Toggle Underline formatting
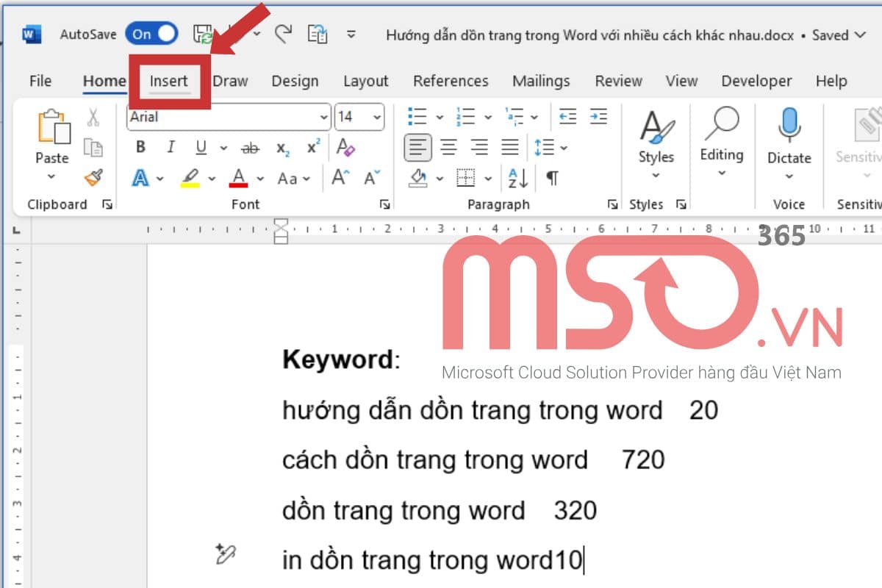 pyautogui.click(x=201, y=148)
